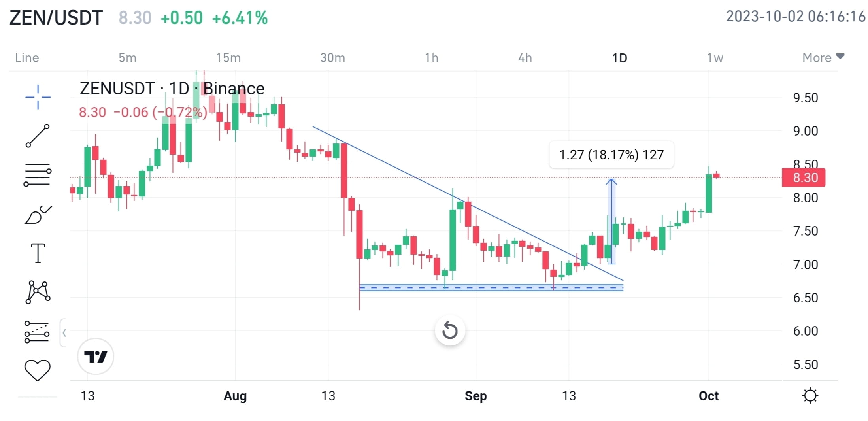Expand the More timeframes dropdown

(824, 58)
